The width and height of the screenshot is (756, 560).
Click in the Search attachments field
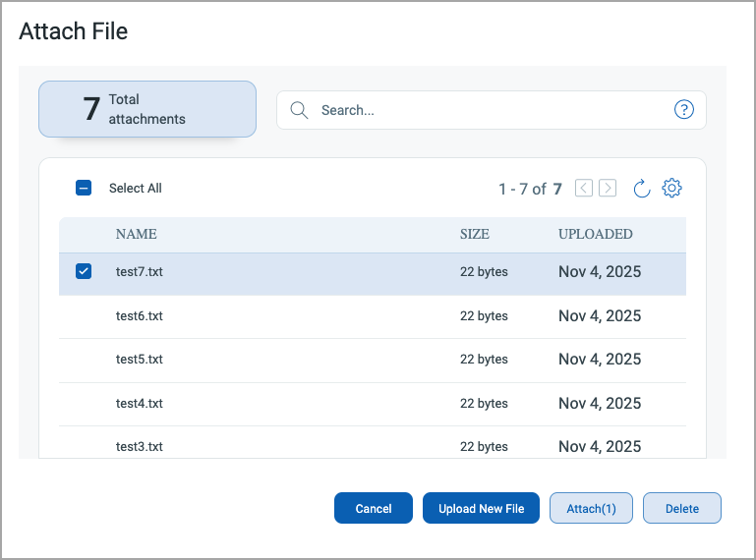(492, 110)
